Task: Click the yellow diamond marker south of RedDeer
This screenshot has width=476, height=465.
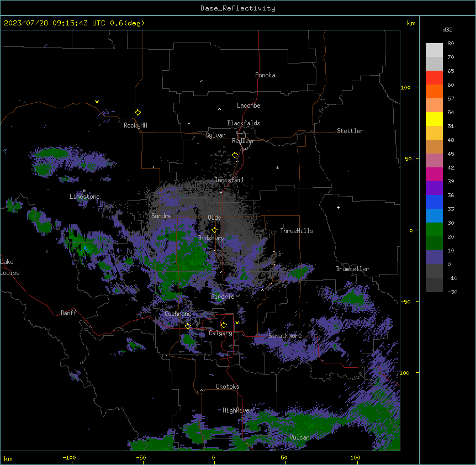Action: pyautogui.click(x=235, y=155)
